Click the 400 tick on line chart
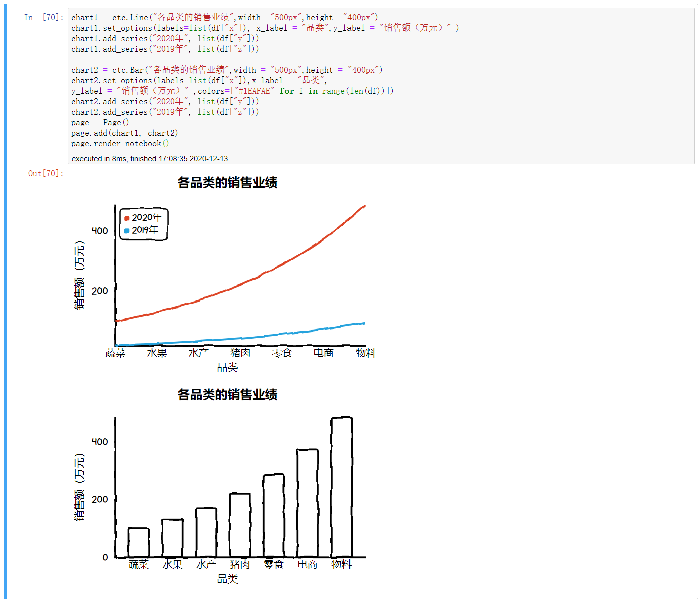Viewport: 700px width, 601px height. (x=100, y=231)
